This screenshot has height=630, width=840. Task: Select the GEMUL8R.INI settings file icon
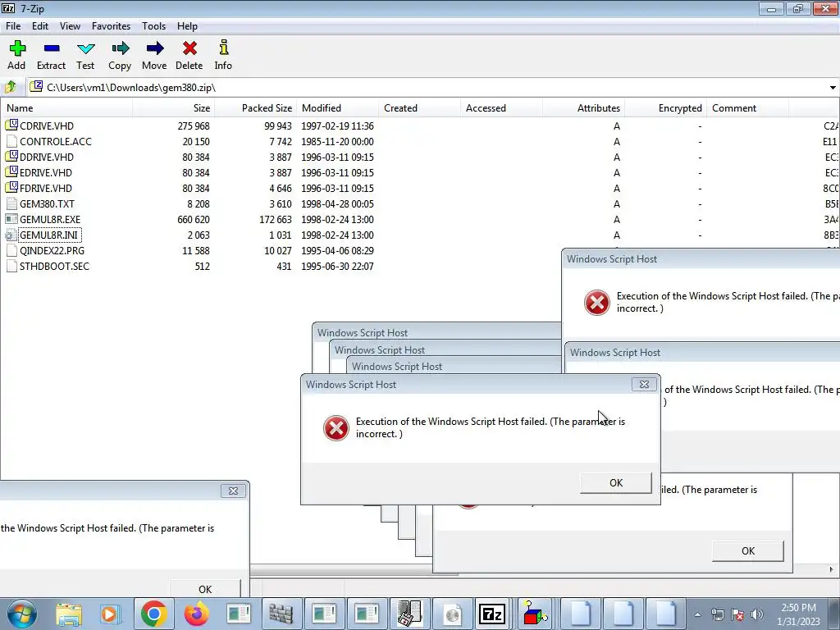click(x=11, y=235)
